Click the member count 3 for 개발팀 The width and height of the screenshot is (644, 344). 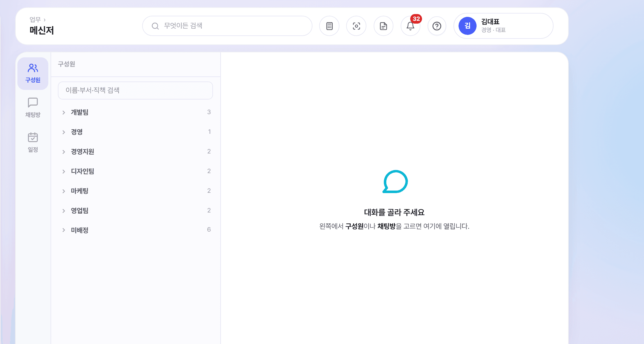click(x=209, y=112)
